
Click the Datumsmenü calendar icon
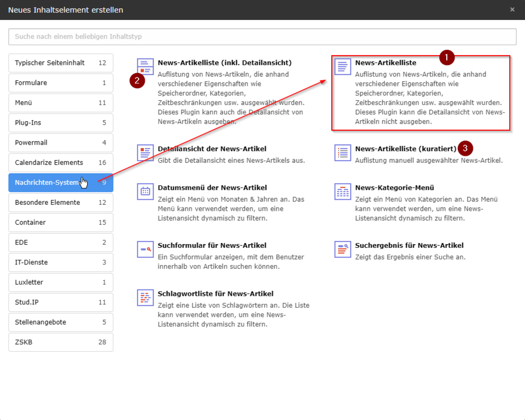(145, 191)
